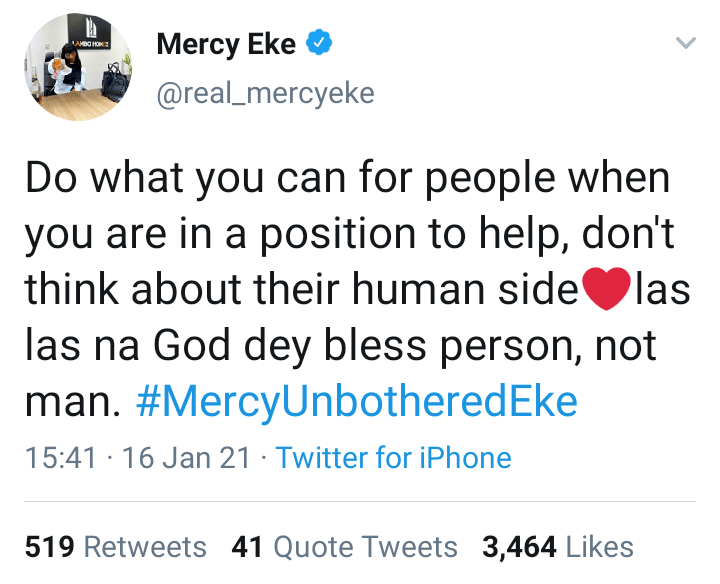View the 519 Retweets list
This screenshot has height=584, width=720.
115,548
